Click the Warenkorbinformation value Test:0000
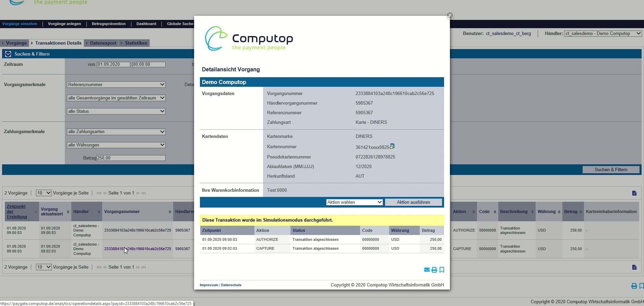 coord(277,190)
